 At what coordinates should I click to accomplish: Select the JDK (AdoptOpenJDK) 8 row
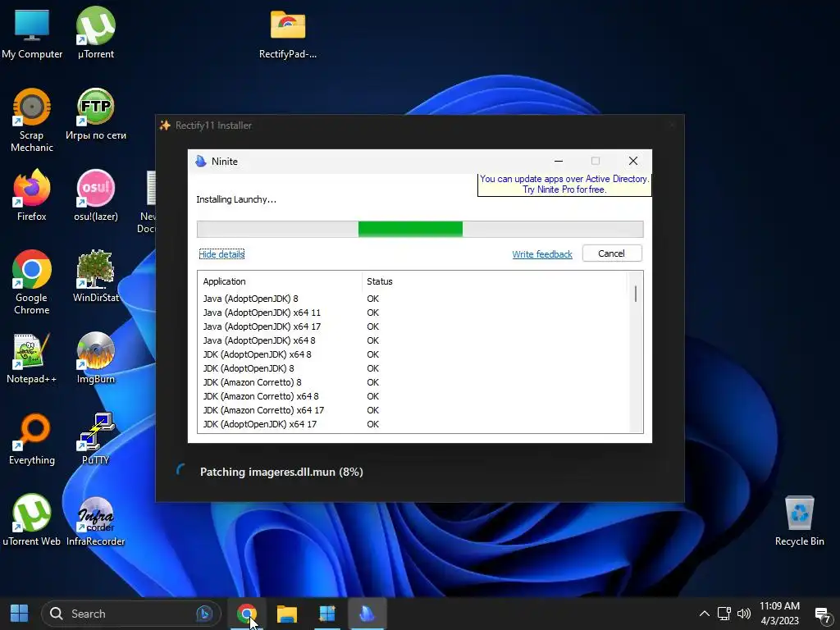point(413,368)
